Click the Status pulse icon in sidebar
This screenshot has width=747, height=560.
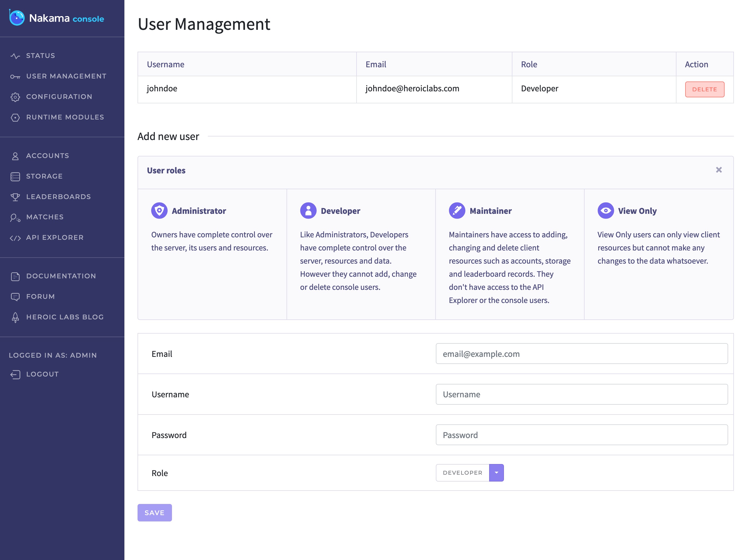(x=15, y=56)
